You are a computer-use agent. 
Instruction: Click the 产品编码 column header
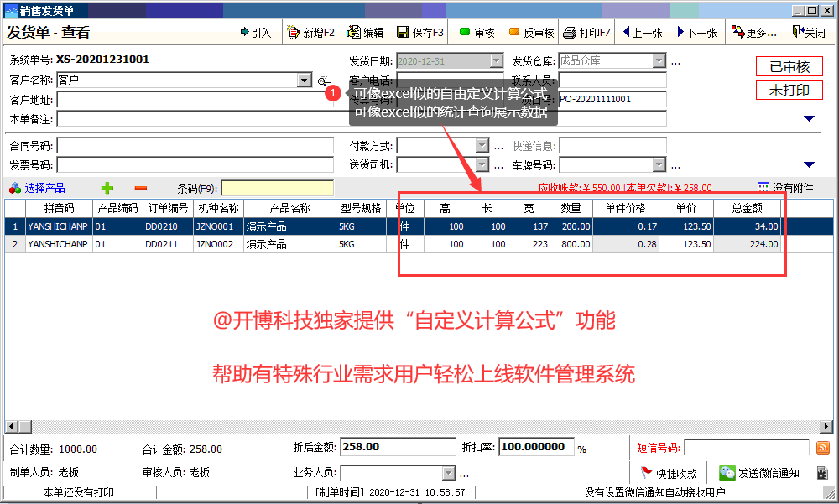tap(117, 208)
